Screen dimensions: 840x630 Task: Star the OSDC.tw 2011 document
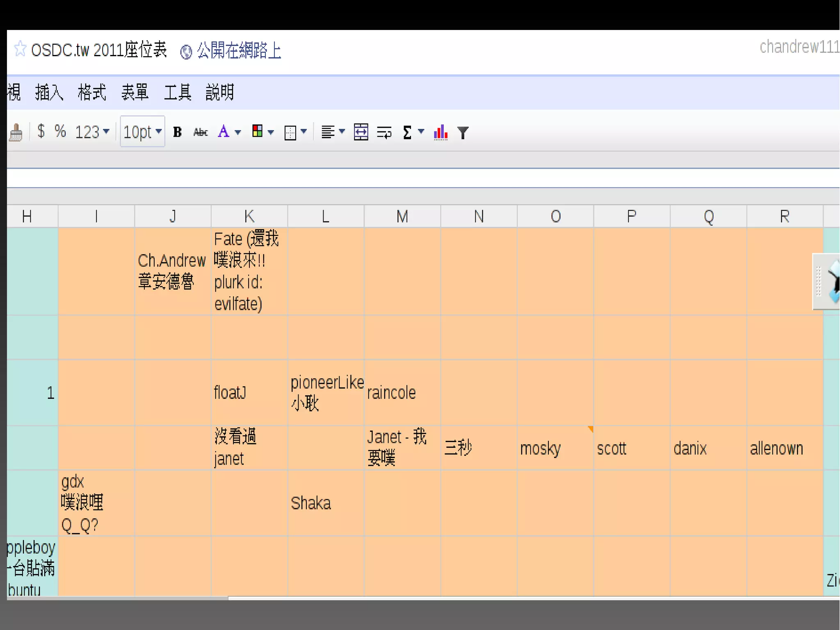click(x=20, y=49)
